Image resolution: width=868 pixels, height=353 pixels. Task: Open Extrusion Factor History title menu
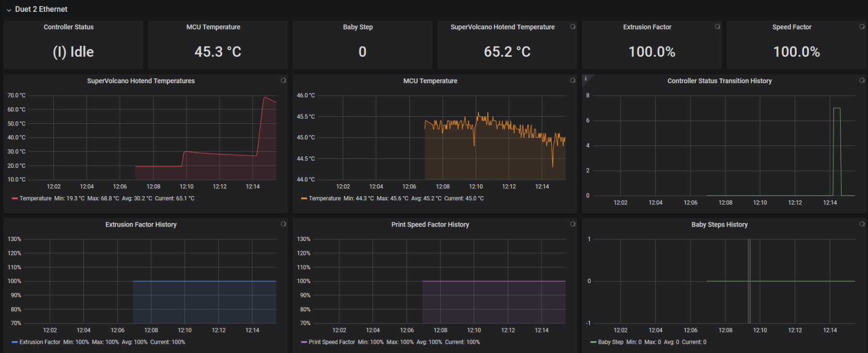pyautogui.click(x=141, y=224)
